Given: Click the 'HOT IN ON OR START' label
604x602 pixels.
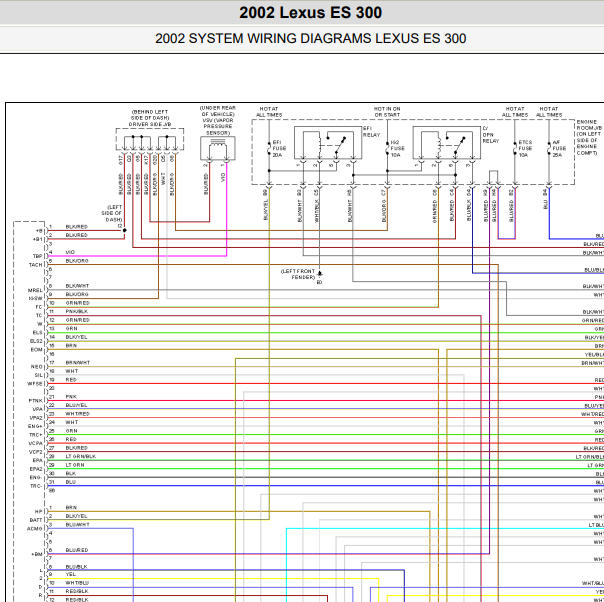Looking at the screenshot, I should (387, 112).
